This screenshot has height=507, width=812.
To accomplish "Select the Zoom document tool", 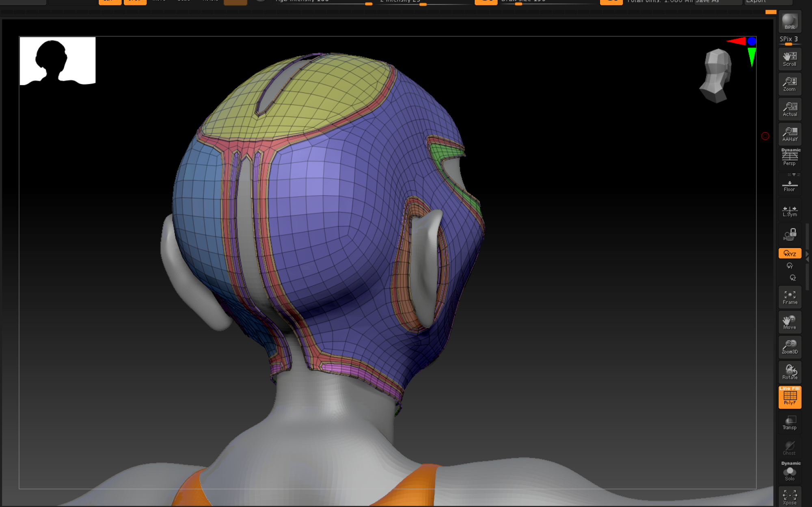I will tap(790, 84).
